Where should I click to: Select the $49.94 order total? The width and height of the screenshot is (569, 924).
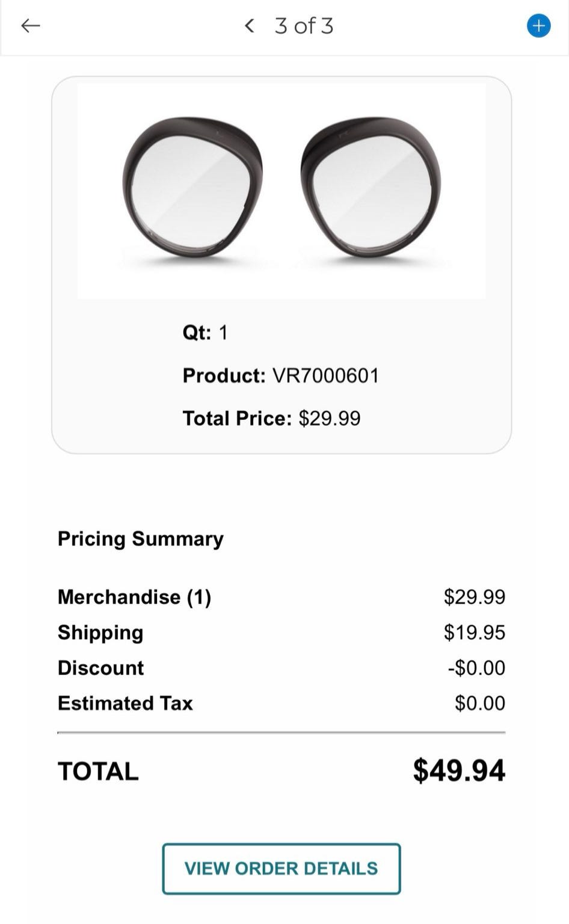point(459,771)
